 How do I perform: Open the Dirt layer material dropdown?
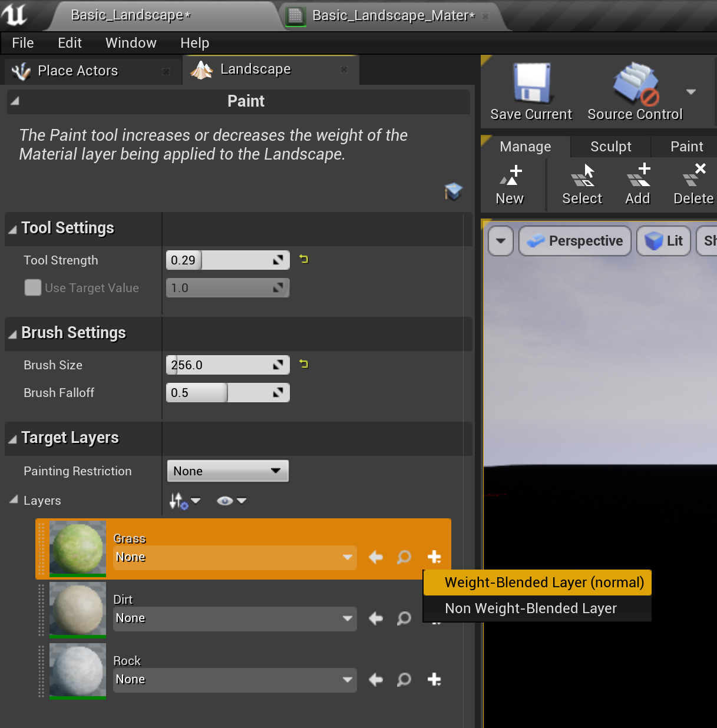[x=234, y=618]
